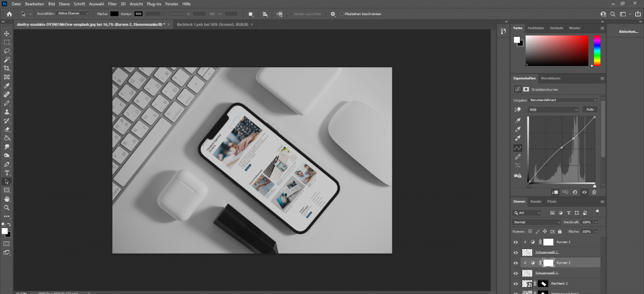Select the Zoom magnifier tool
Image resolution: width=644 pixels, height=294 pixels.
click(x=7, y=207)
